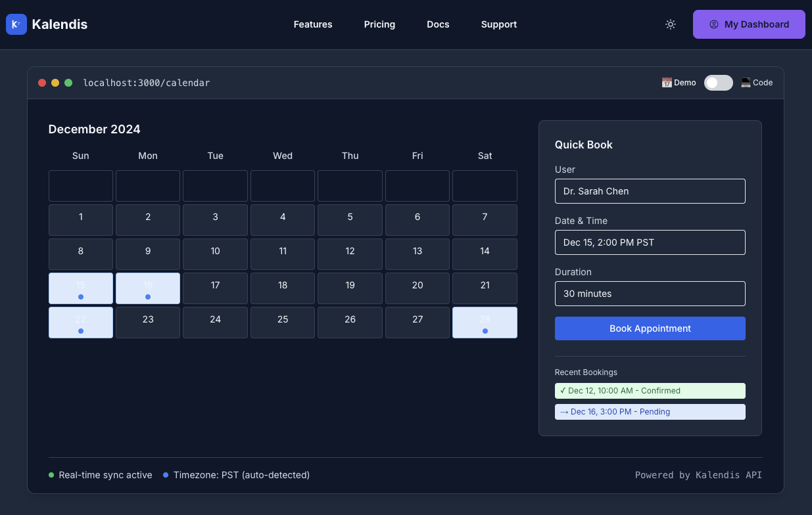
Task: Click the Code laptop icon
Action: [745, 82]
